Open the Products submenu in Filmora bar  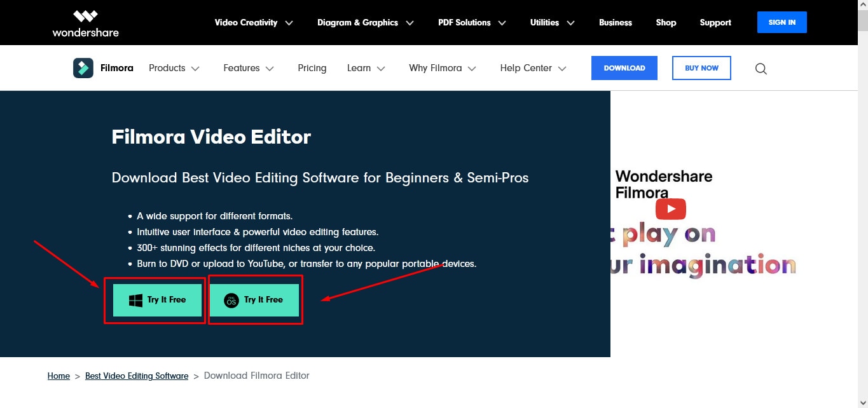(x=174, y=68)
